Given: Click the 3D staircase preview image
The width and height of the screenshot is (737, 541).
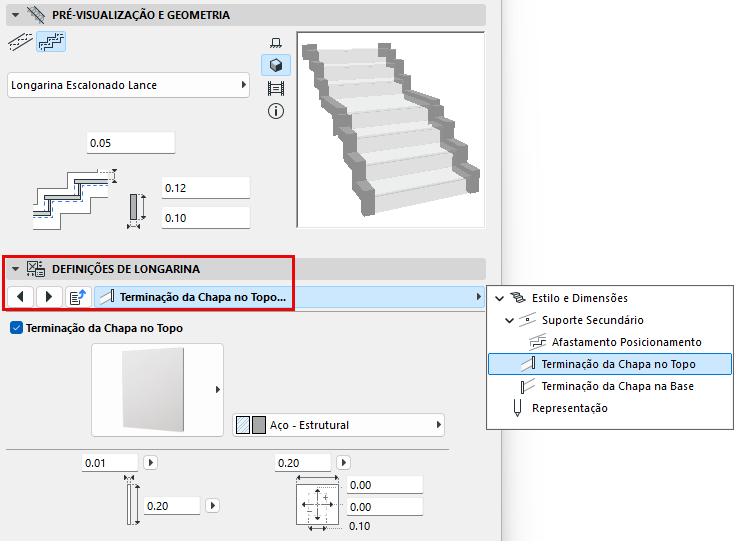Looking at the screenshot, I should (391, 130).
